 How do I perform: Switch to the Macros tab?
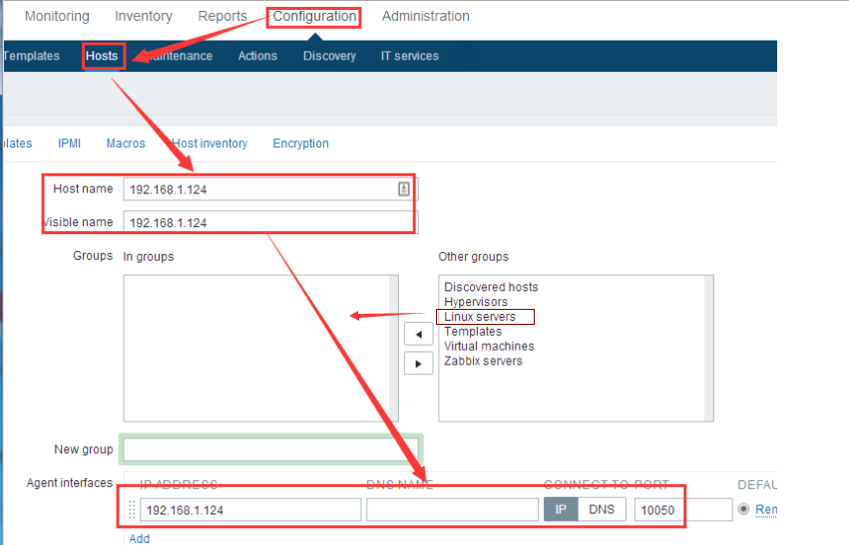click(x=126, y=143)
